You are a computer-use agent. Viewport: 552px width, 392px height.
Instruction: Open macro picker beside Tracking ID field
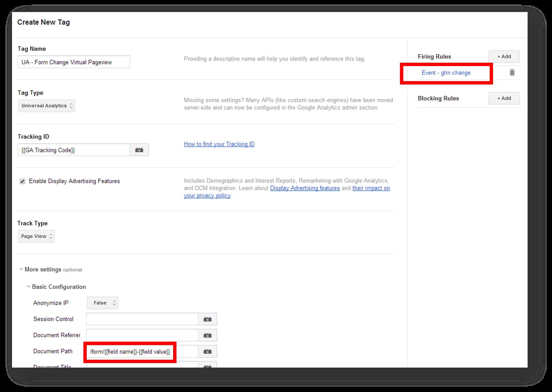tap(139, 150)
